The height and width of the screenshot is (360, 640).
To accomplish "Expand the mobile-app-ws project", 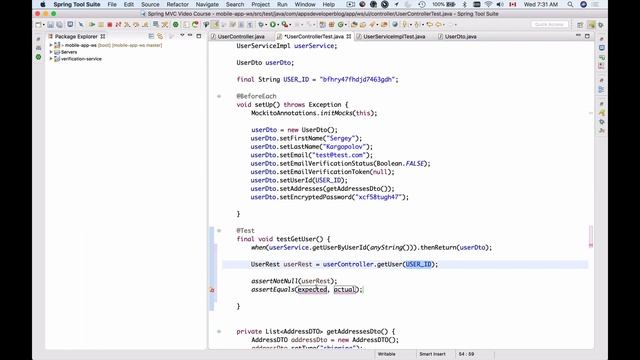I will point(51,45).
